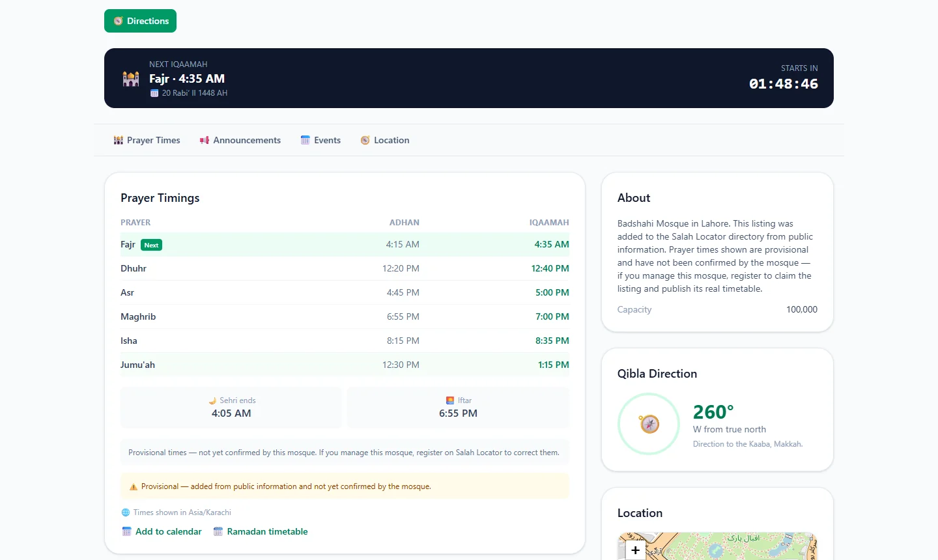Viewport: 938px width, 560px height.
Task: Click the Maghrib adhan time 6:55 PM
Action: pyautogui.click(x=403, y=316)
